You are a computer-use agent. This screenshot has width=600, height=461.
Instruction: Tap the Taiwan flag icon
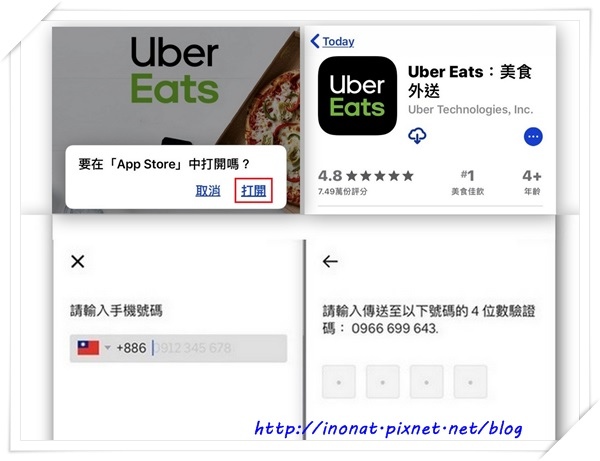[88, 348]
